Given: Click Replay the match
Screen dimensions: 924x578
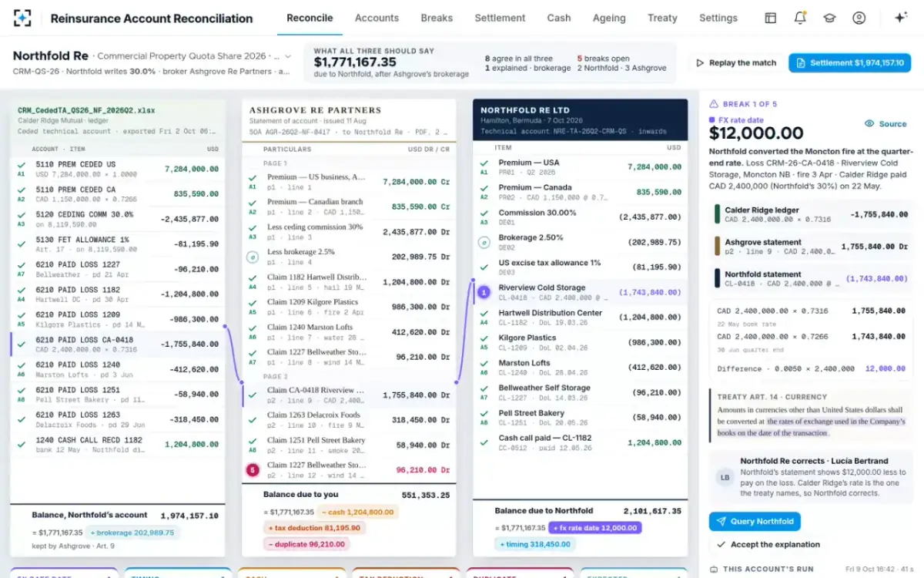Looking at the screenshot, I should [736, 63].
